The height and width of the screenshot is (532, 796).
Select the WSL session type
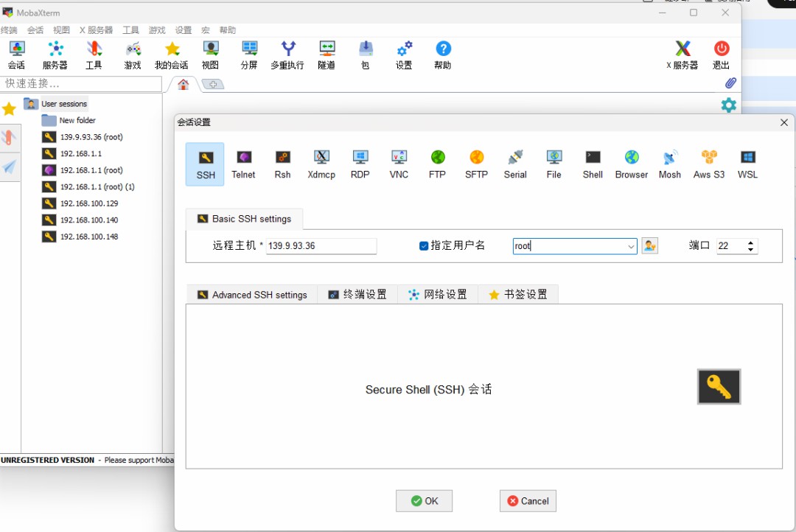tap(747, 164)
